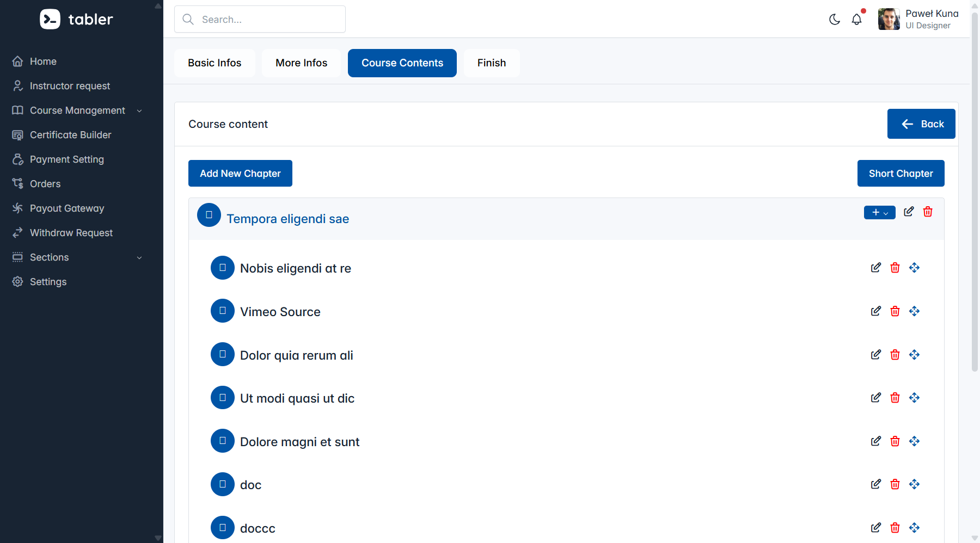This screenshot has width=980, height=543.
Task: Toggle dark mode with the moon icon
Action: coord(834,20)
